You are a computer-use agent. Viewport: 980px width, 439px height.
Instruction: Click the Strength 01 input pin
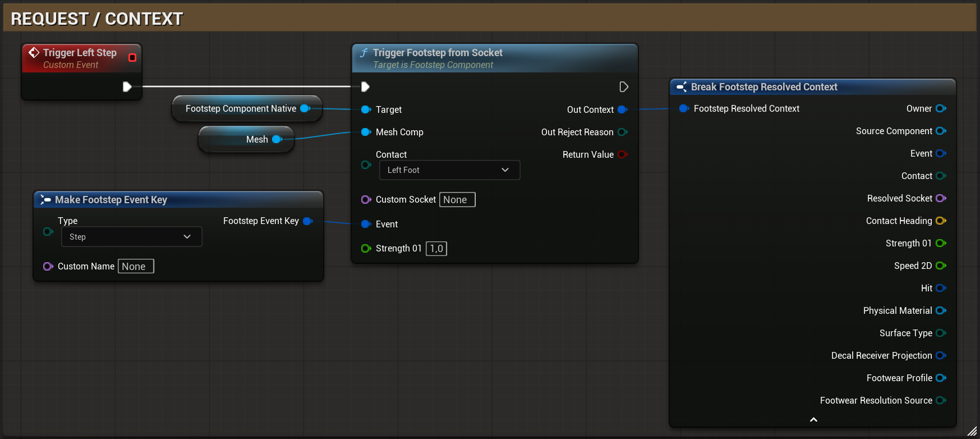point(366,248)
